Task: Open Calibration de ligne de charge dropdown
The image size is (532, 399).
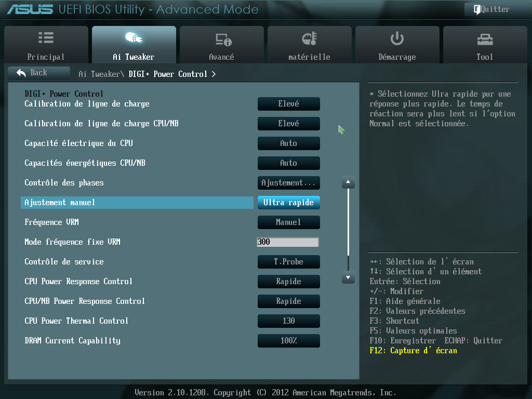Action: pyautogui.click(x=289, y=104)
